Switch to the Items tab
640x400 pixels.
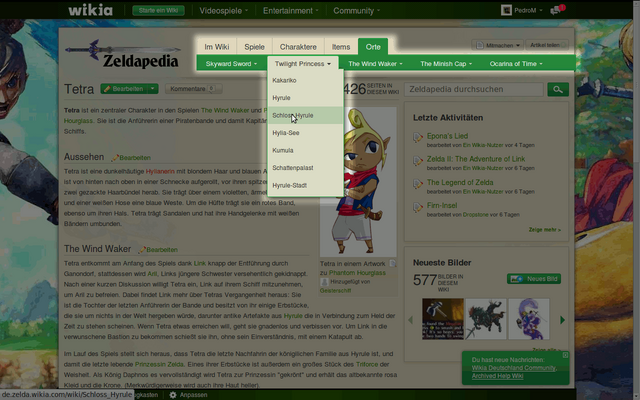[x=341, y=47]
